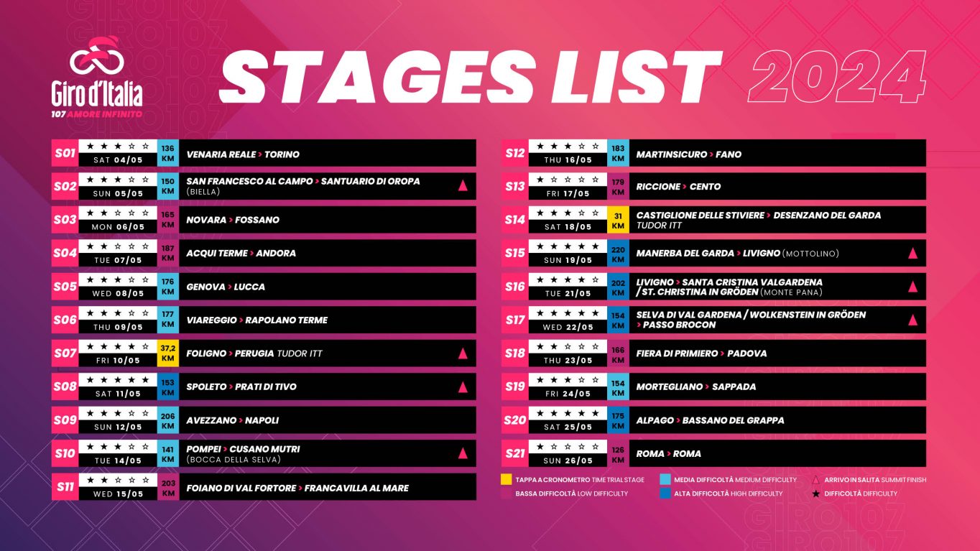Click the summit finish triangle on stage S02
The height and width of the screenshot is (551, 980).
[463, 186]
